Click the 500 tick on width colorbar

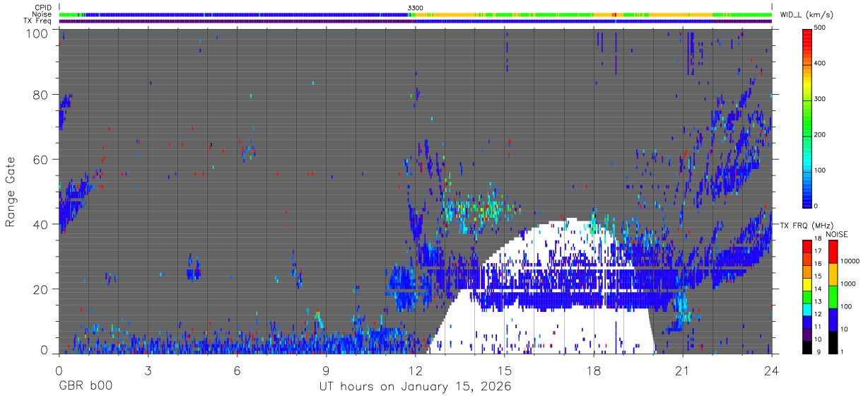[820, 28]
